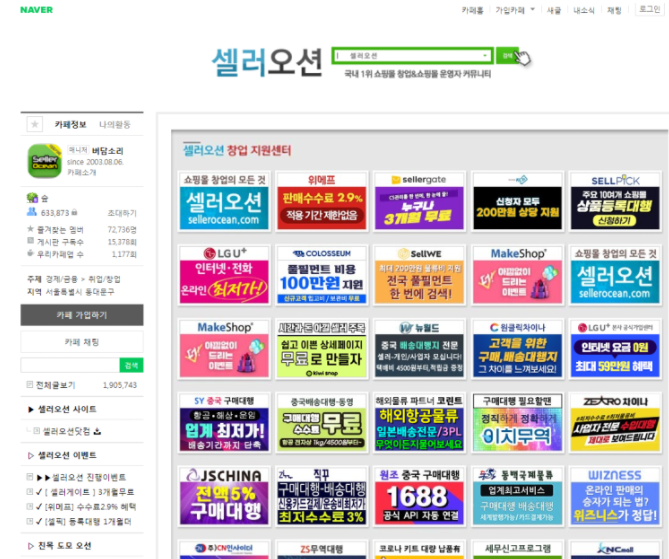The image size is (669, 559).
Task: Click the 숲 tree grade icon
Action: click(32, 198)
